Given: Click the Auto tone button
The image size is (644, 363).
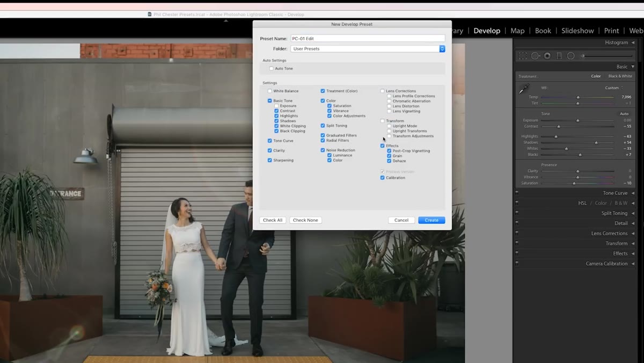Looking at the screenshot, I should pos(624,114).
